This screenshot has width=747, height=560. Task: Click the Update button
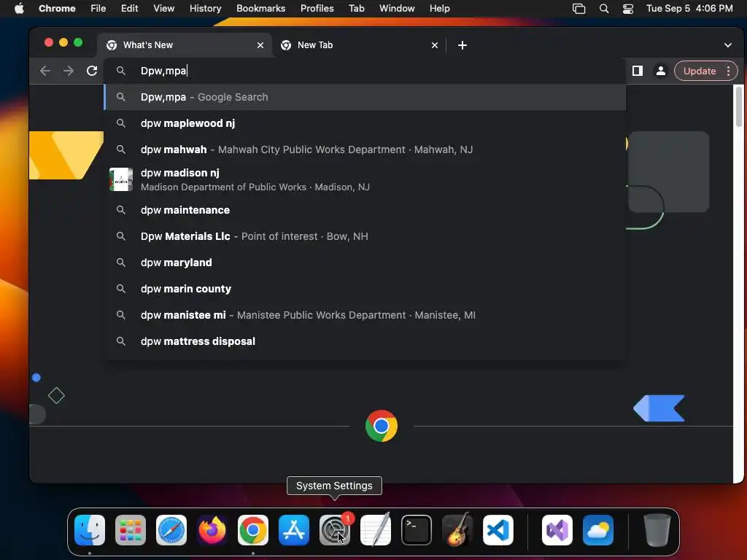click(x=700, y=71)
